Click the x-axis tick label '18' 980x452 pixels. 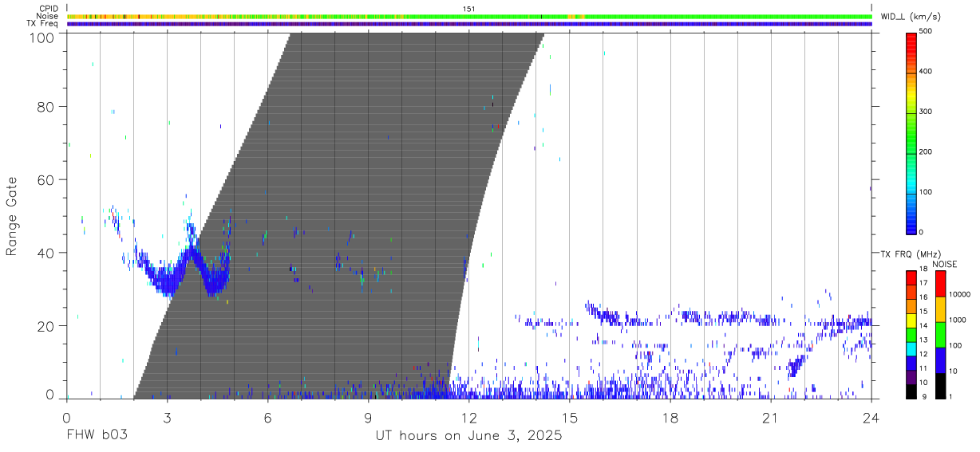[670, 418]
